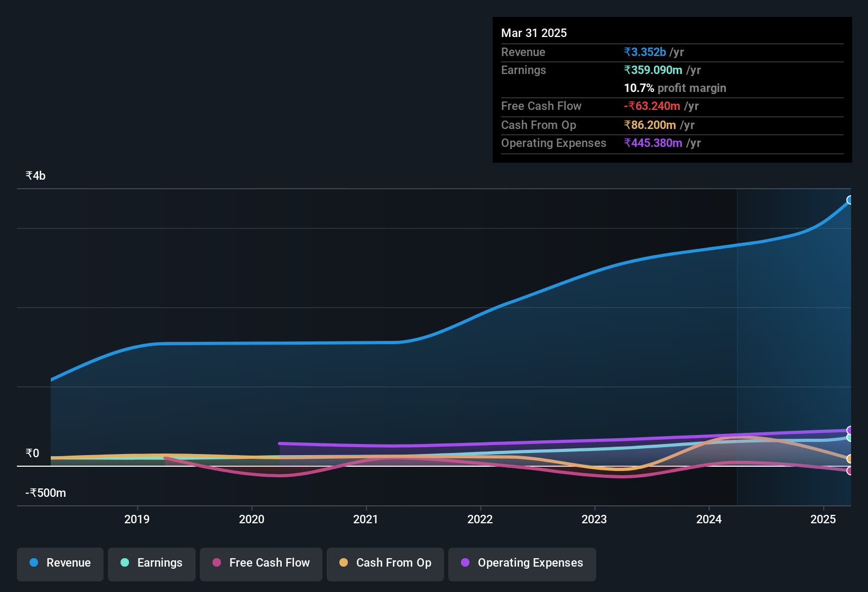The width and height of the screenshot is (868, 592).
Task: Select the 2025 x-axis label
Action: click(x=823, y=519)
